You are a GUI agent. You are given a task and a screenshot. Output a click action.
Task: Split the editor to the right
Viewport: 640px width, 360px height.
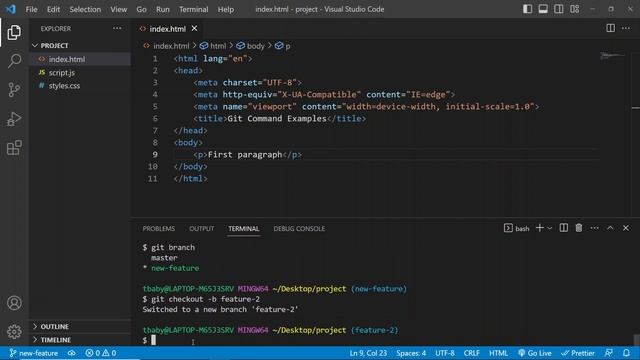click(610, 28)
